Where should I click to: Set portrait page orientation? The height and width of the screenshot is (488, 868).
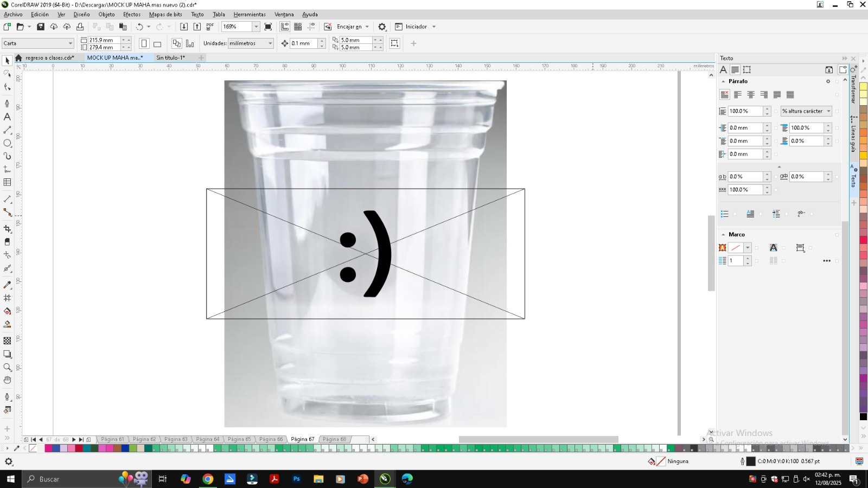[144, 43]
